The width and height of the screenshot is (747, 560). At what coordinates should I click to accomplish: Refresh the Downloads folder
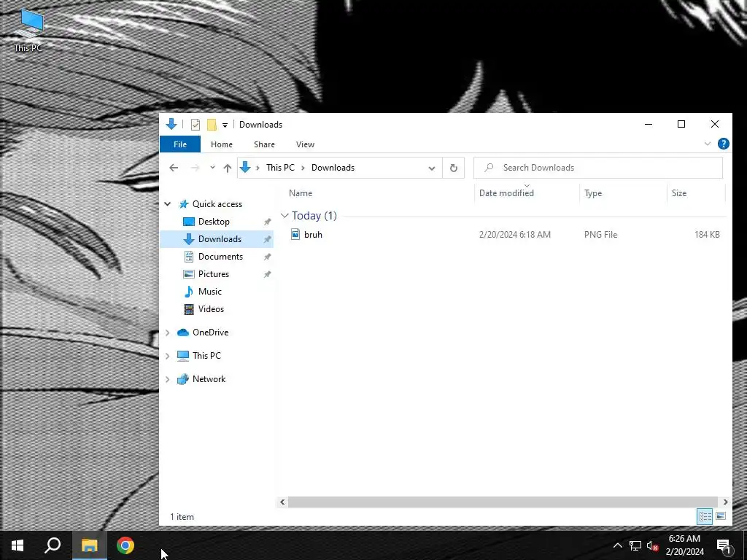tap(454, 168)
